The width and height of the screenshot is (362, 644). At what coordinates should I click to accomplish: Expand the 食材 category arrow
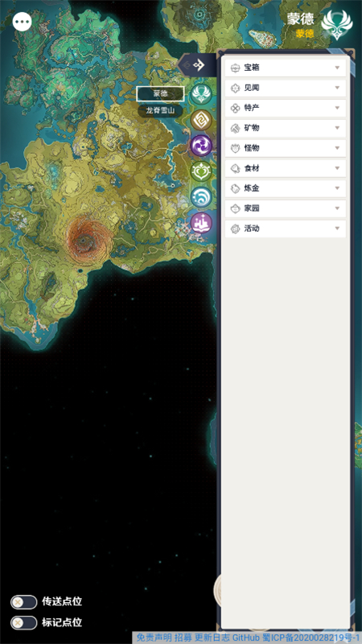(337, 168)
